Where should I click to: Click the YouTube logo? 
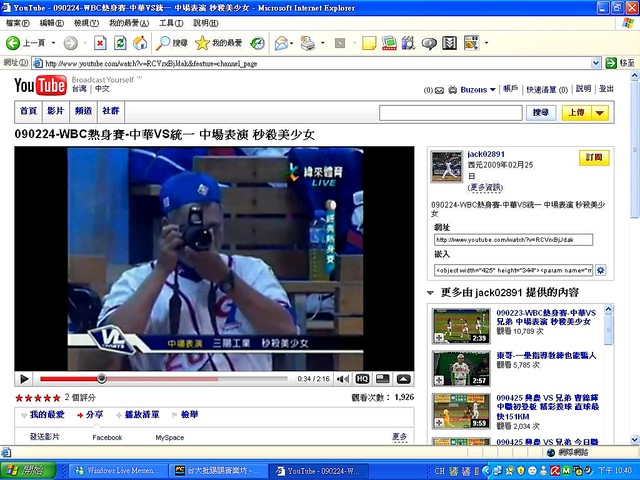coord(40,85)
